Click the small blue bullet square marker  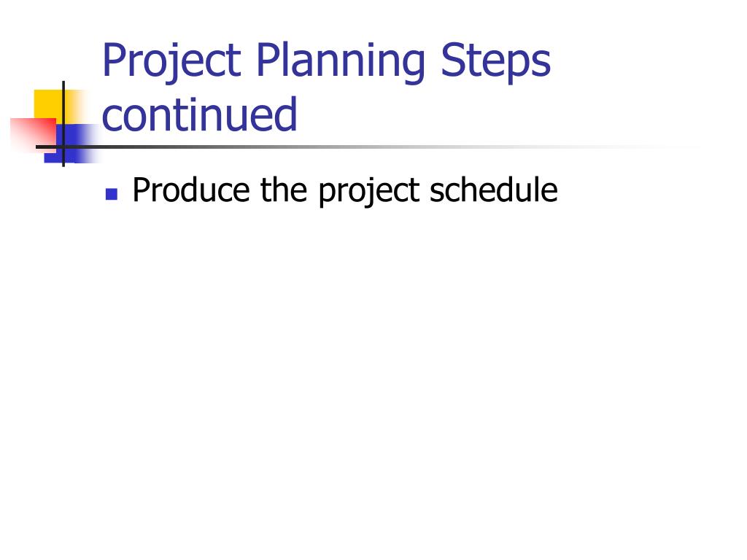pyautogui.click(x=112, y=194)
